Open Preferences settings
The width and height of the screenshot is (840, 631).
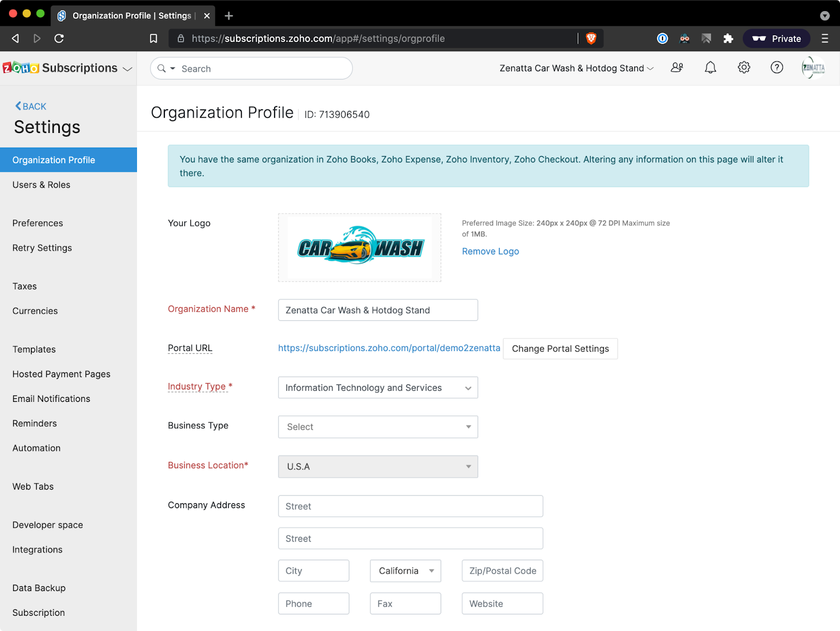(x=38, y=223)
